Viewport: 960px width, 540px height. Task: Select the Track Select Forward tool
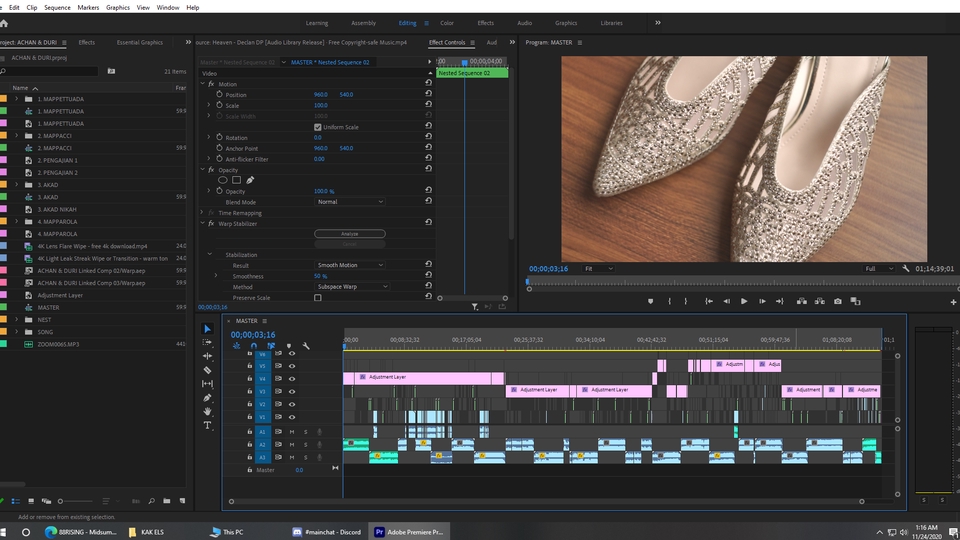tap(207, 342)
